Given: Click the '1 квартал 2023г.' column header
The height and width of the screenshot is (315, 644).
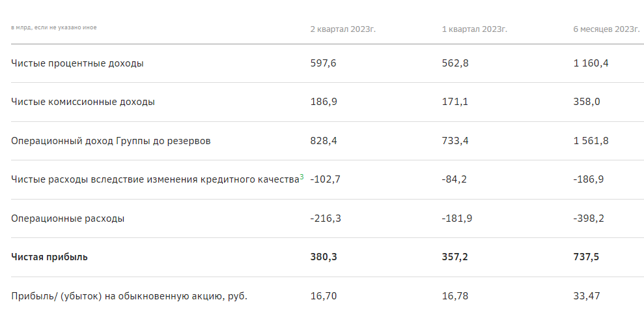Looking at the screenshot, I should tap(474, 29).
